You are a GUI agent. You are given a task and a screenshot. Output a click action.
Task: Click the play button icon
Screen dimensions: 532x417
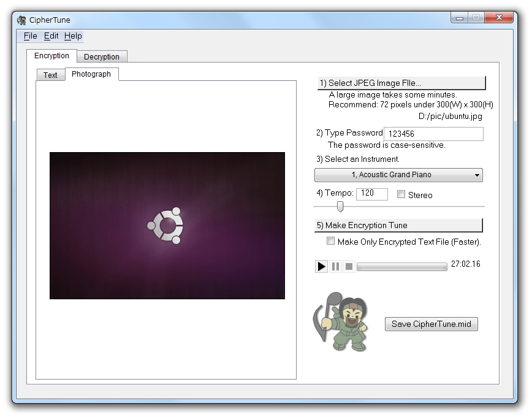(x=321, y=266)
